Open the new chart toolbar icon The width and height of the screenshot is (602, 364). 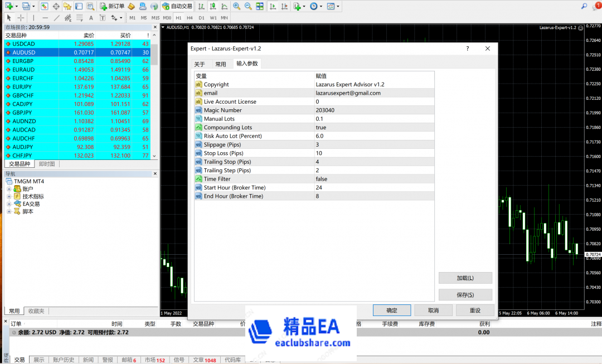coord(9,6)
